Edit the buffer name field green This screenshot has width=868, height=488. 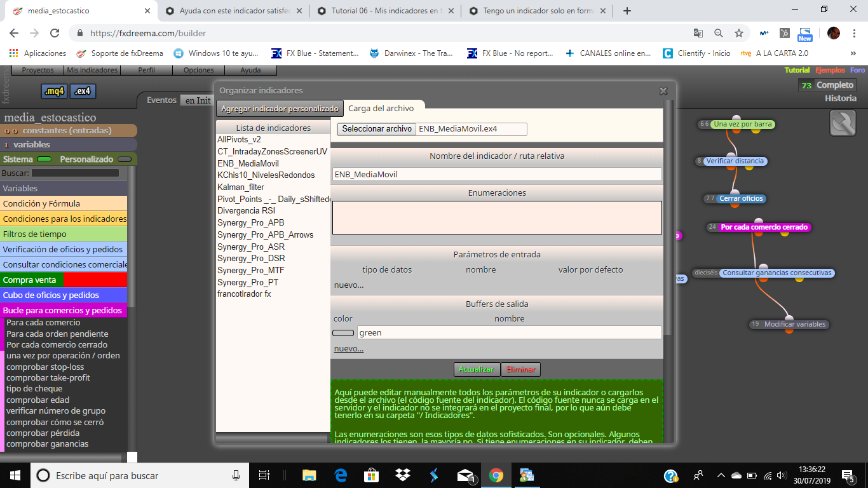[509, 332]
